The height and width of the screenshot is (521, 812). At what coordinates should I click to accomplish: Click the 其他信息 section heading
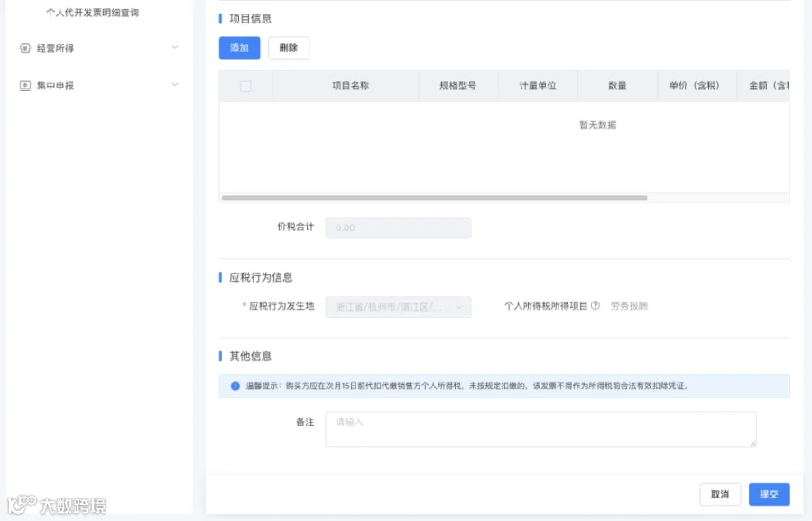coord(250,356)
